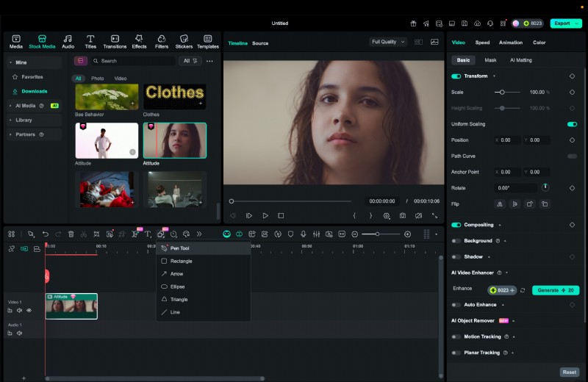Select Rectangle from the shape menu
Viewport: 588px width, 382px height.
click(x=181, y=261)
